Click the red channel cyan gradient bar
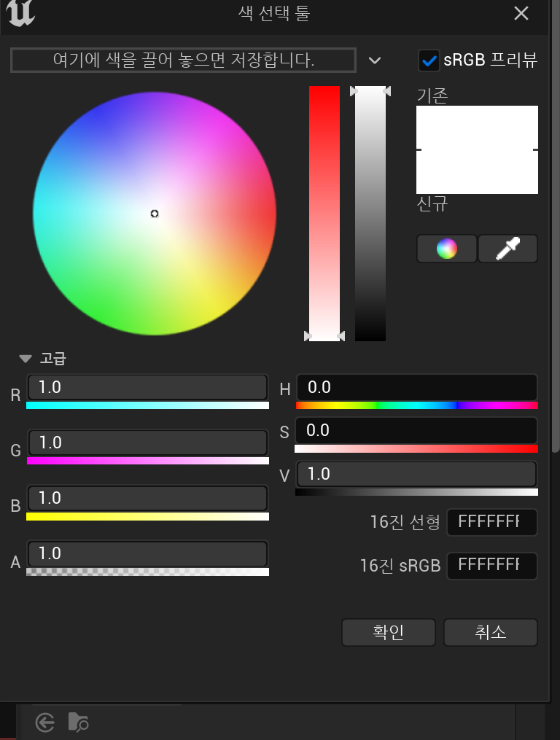Image resolution: width=560 pixels, height=740 pixels. (x=147, y=405)
